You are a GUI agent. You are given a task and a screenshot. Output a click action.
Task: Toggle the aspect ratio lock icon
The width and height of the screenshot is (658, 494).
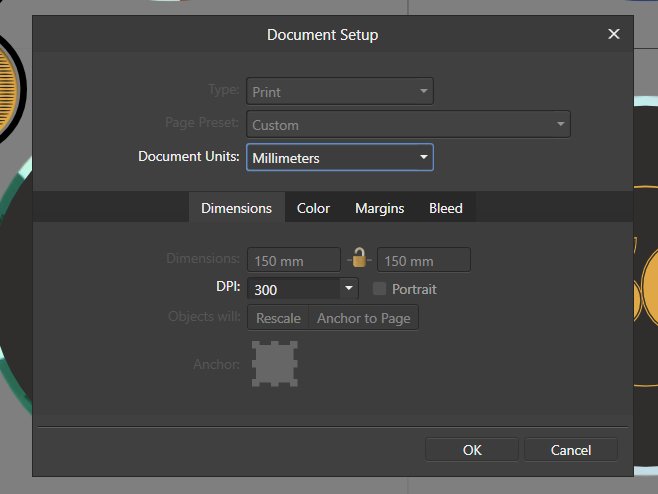pos(359,258)
